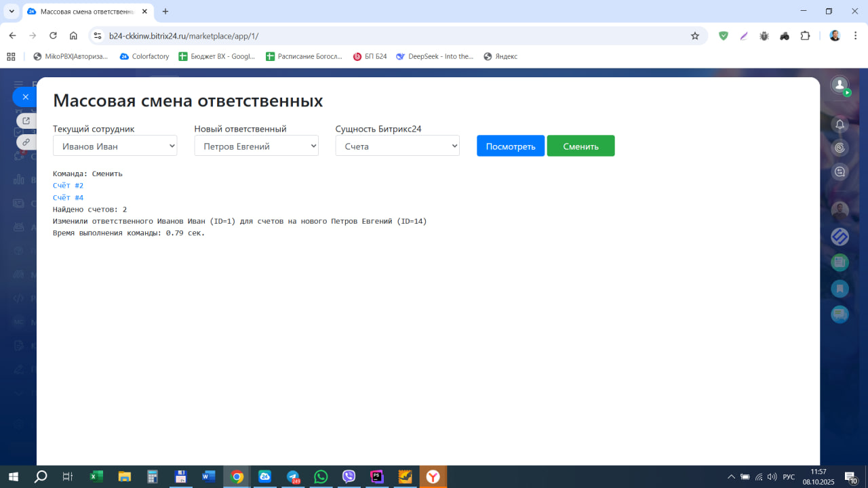The width and height of the screenshot is (868, 488).
Task: Expand the Сущность Битрикс24 dropdown
Action: point(397,146)
